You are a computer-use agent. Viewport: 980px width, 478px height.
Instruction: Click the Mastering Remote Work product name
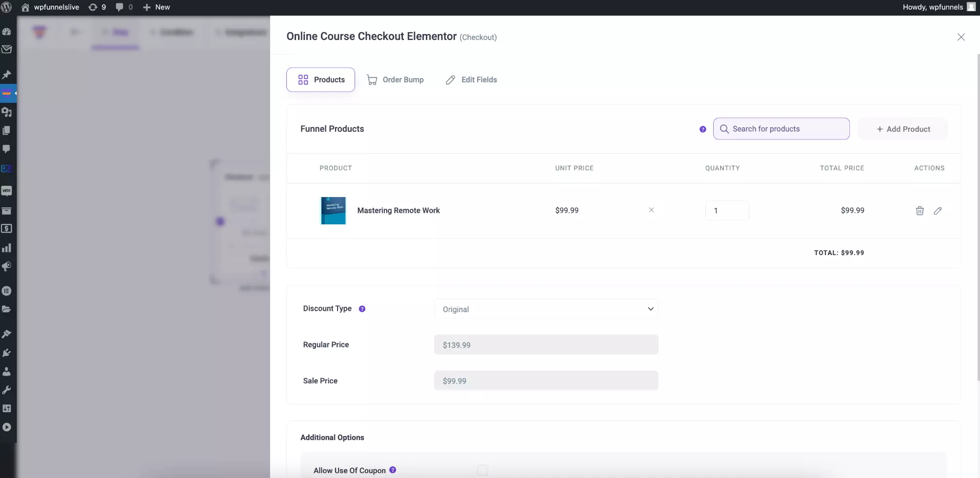399,211
